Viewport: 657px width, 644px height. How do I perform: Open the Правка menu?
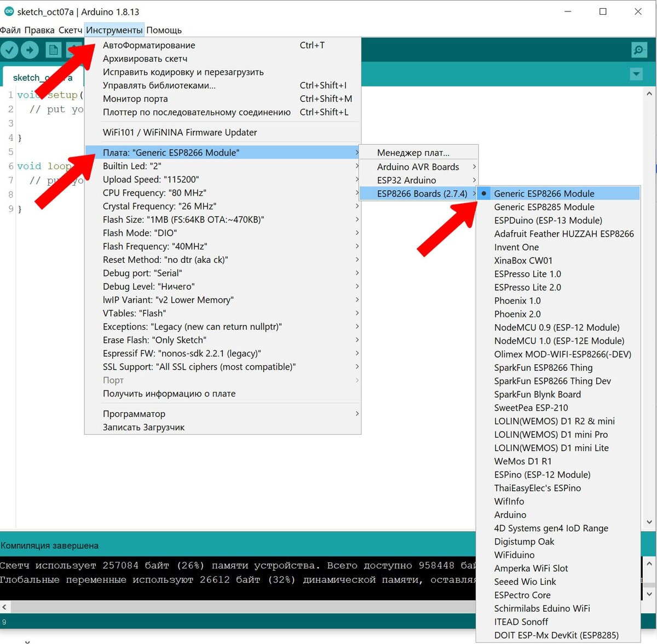pos(39,30)
